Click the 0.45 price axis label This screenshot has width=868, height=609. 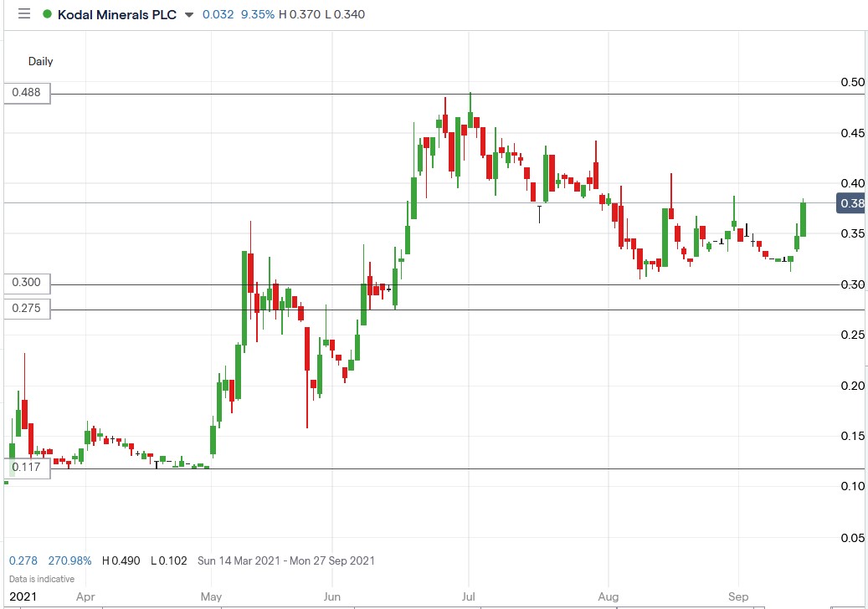852,133
